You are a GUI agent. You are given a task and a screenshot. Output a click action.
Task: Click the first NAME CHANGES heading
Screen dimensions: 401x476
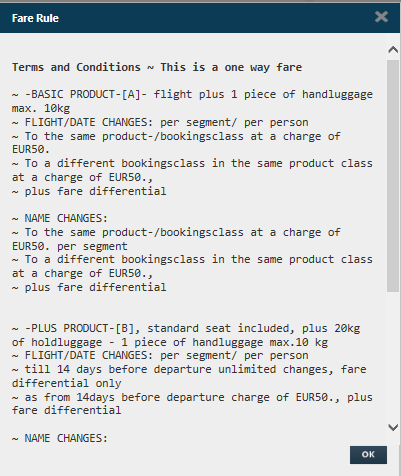(60, 218)
